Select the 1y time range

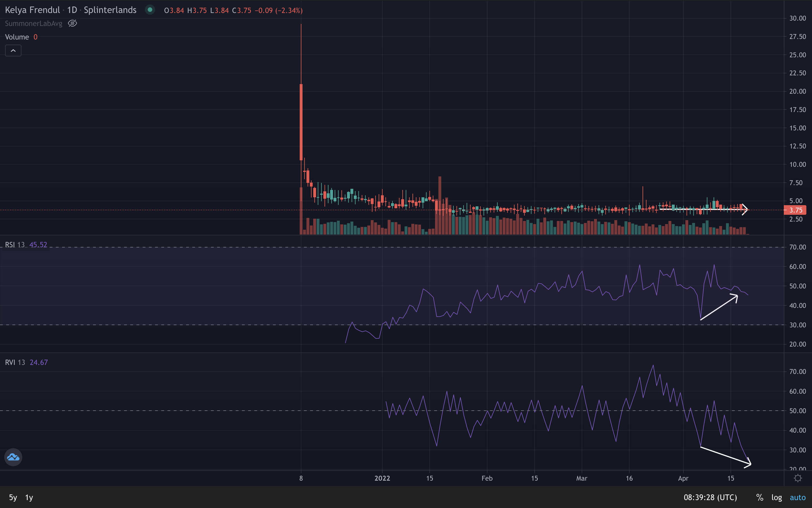point(29,498)
